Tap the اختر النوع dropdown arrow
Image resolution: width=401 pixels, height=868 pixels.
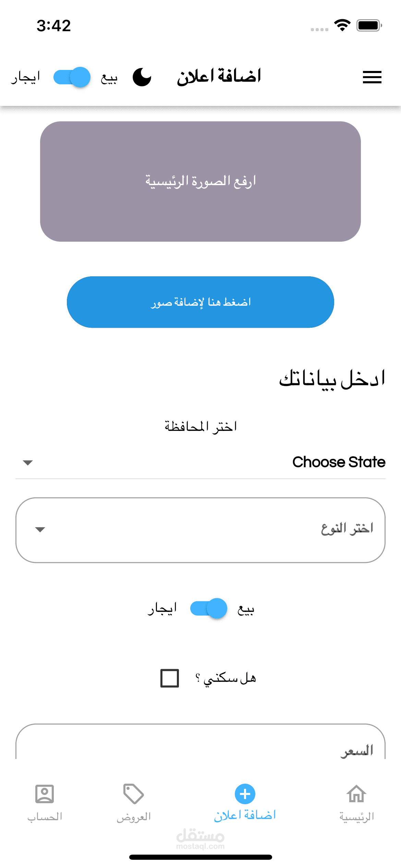point(40,530)
